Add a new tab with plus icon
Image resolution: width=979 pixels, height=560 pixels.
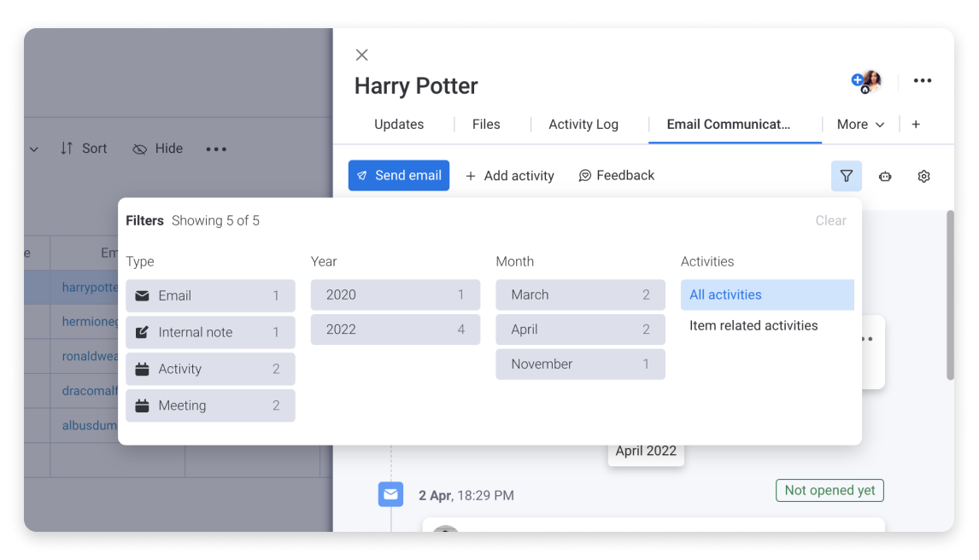(x=915, y=124)
